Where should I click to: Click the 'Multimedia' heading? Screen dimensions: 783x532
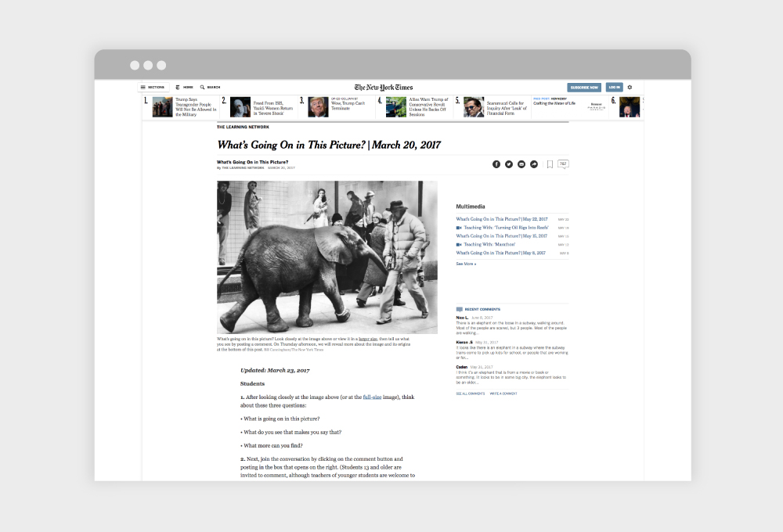(471, 206)
